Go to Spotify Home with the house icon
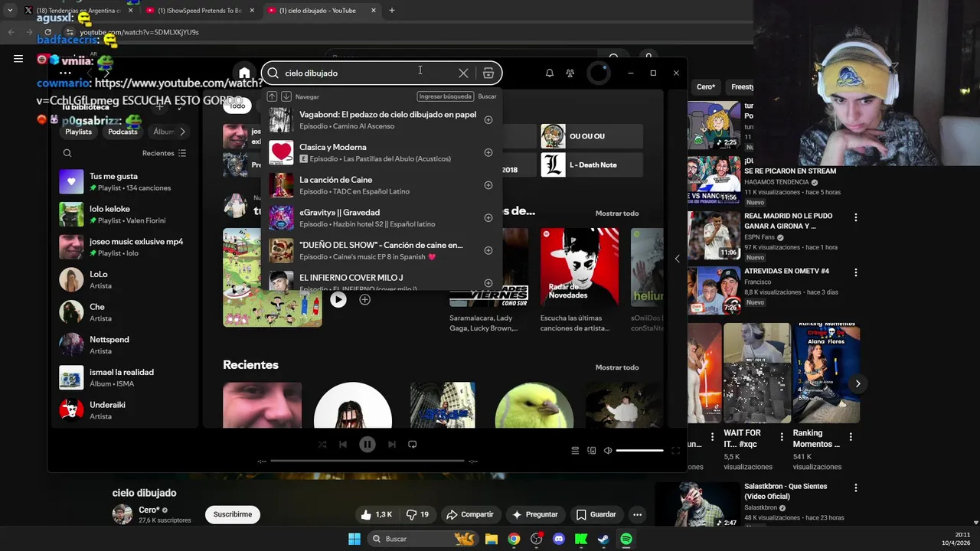 pos(244,73)
